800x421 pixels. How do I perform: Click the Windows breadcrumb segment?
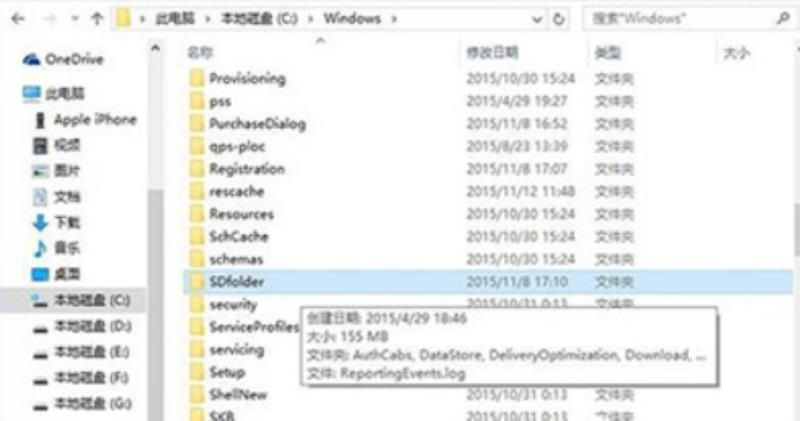point(352,19)
